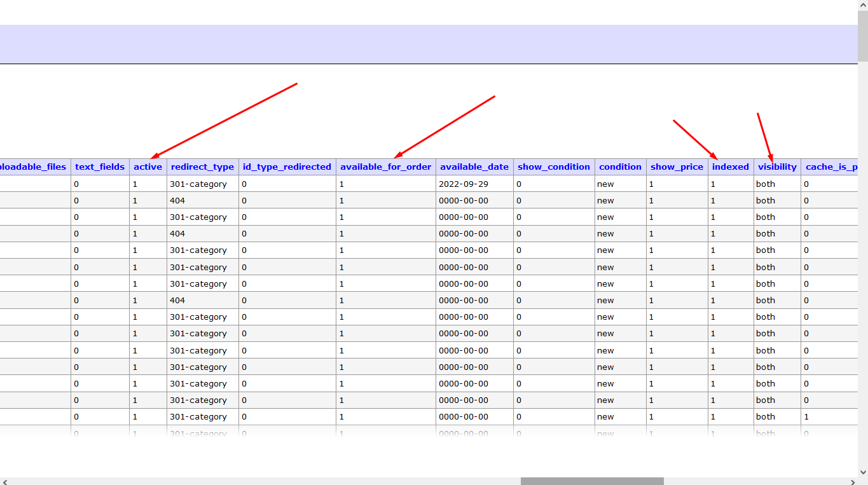Image resolution: width=868 pixels, height=485 pixels.
Task: Sort by the visibility column header
Action: tap(777, 167)
